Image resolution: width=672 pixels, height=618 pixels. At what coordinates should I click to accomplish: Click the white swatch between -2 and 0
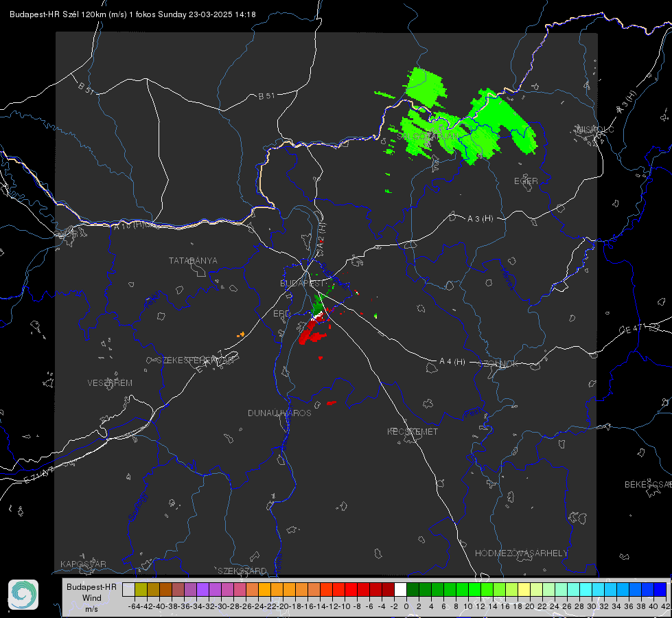click(x=400, y=589)
